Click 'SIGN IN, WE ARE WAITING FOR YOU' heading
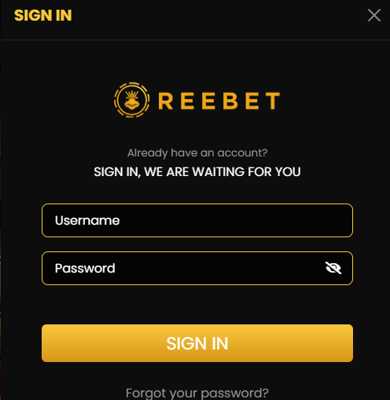 coord(197,172)
